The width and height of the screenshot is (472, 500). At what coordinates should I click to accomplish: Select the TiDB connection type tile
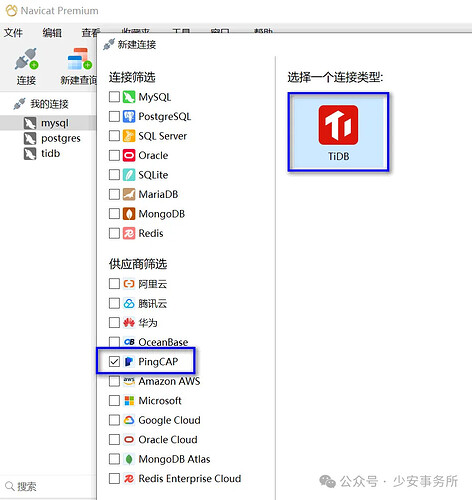(x=338, y=132)
